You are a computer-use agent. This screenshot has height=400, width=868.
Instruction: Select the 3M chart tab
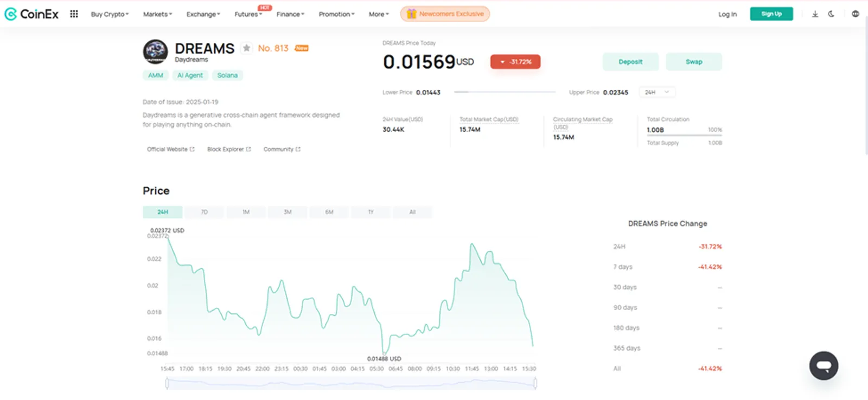(x=288, y=212)
